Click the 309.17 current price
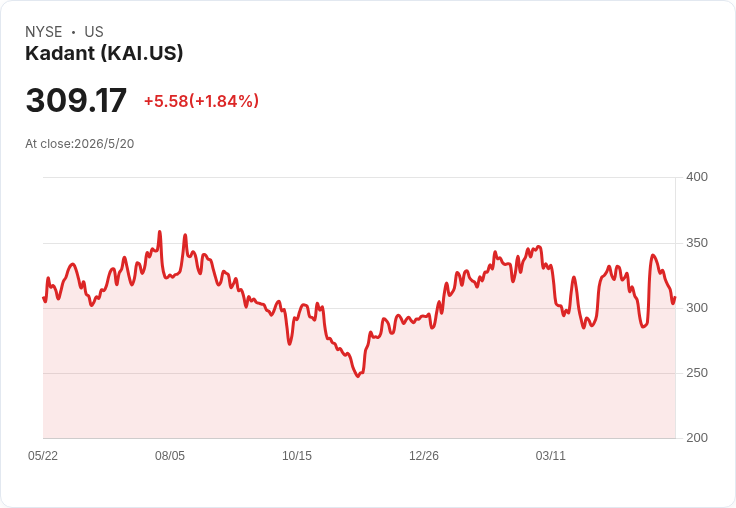 [x=76, y=100]
